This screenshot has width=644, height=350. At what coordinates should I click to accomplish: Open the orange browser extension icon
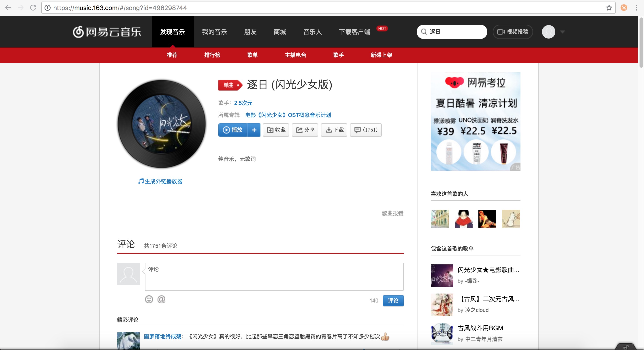coord(624,8)
